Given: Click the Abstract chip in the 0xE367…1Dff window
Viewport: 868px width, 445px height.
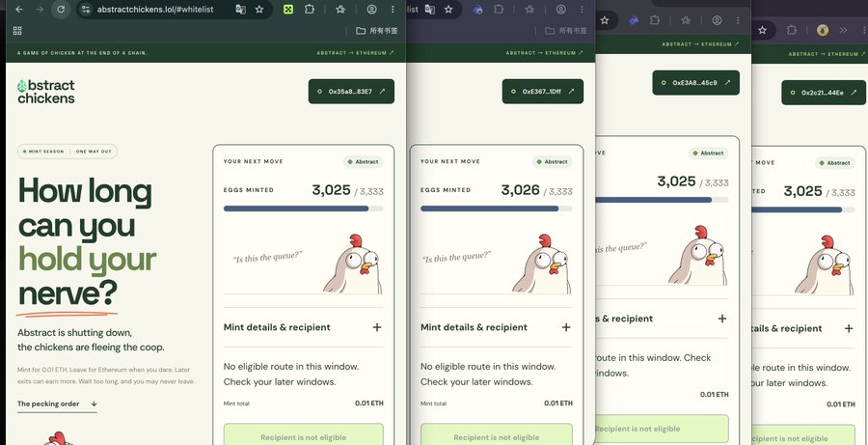Looking at the screenshot, I should pos(553,162).
